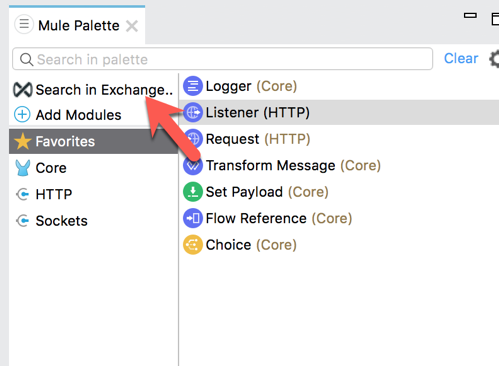Click the Add Modules plus icon
Viewport: 499px width, 366px height.
[x=22, y=115]
